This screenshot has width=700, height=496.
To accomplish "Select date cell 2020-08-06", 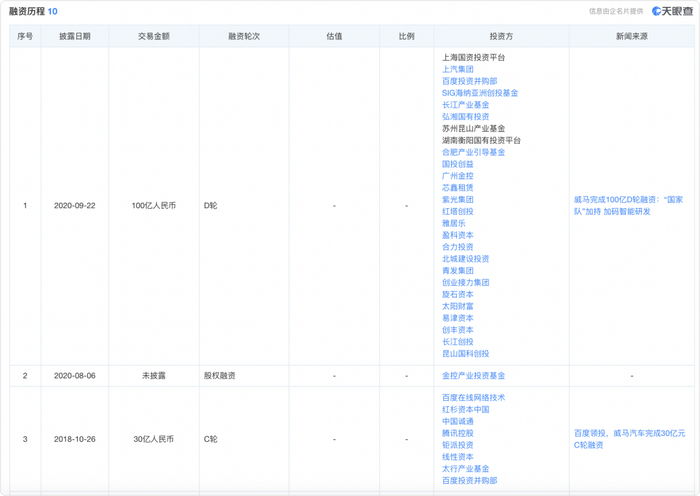I will (x=75, y=375).
